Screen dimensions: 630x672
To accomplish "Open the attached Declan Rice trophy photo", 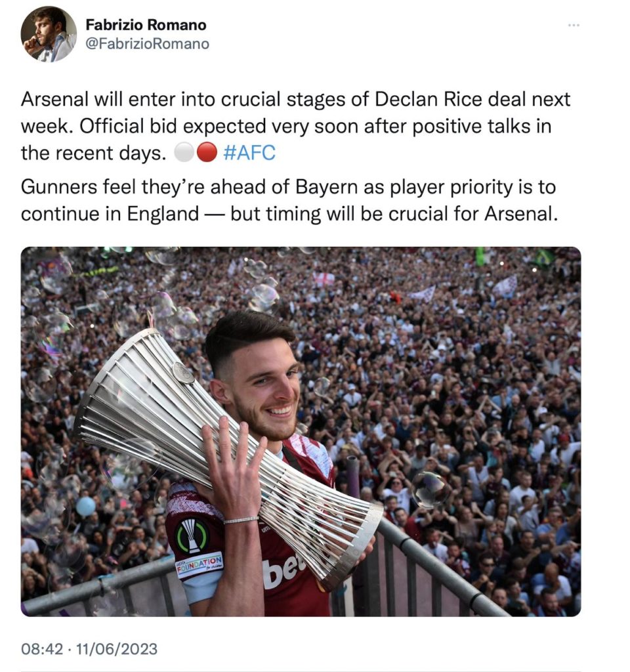I will (301, 431).
